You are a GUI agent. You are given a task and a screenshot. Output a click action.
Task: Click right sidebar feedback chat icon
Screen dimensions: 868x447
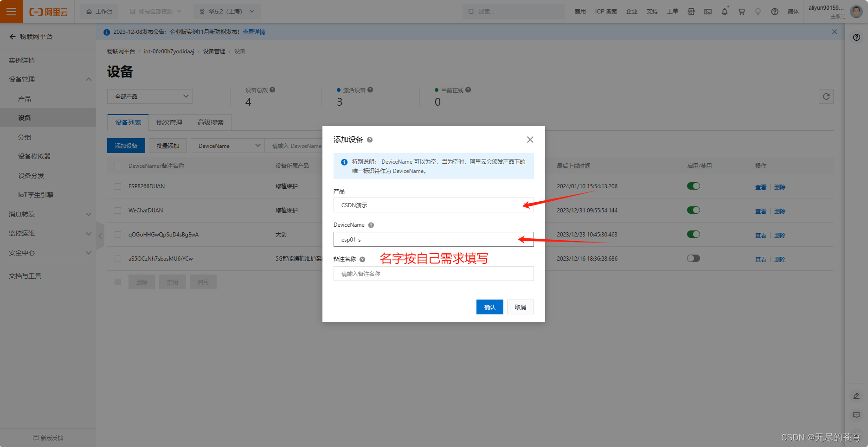point(856,415)
